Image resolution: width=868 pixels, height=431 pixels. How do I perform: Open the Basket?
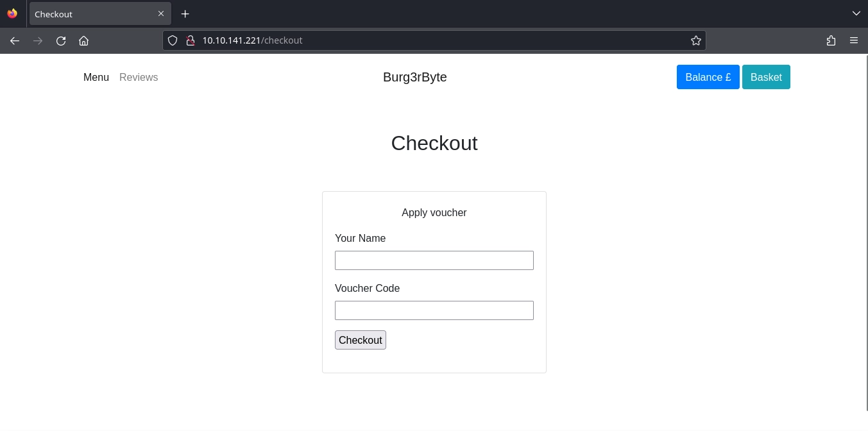(x=766, y=77)
